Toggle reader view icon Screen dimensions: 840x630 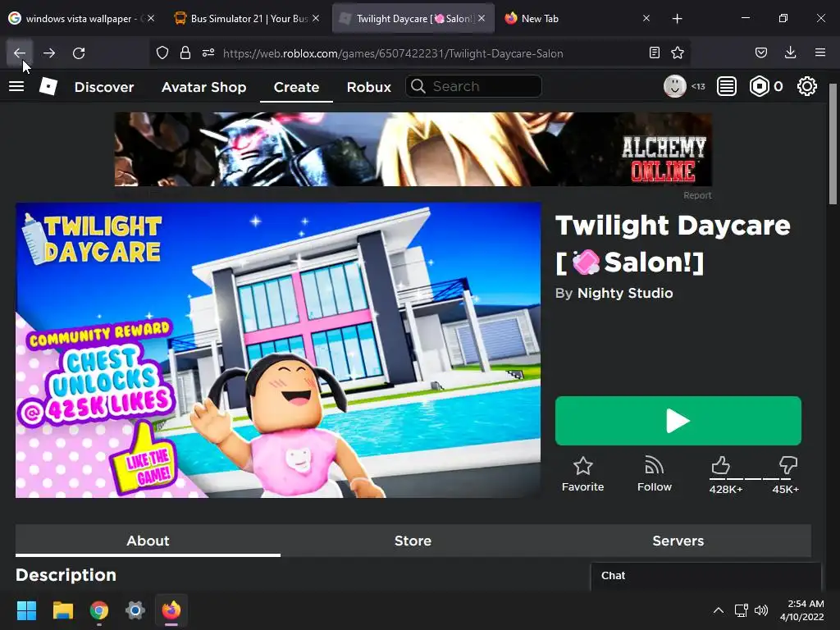(x=654, y=53)
